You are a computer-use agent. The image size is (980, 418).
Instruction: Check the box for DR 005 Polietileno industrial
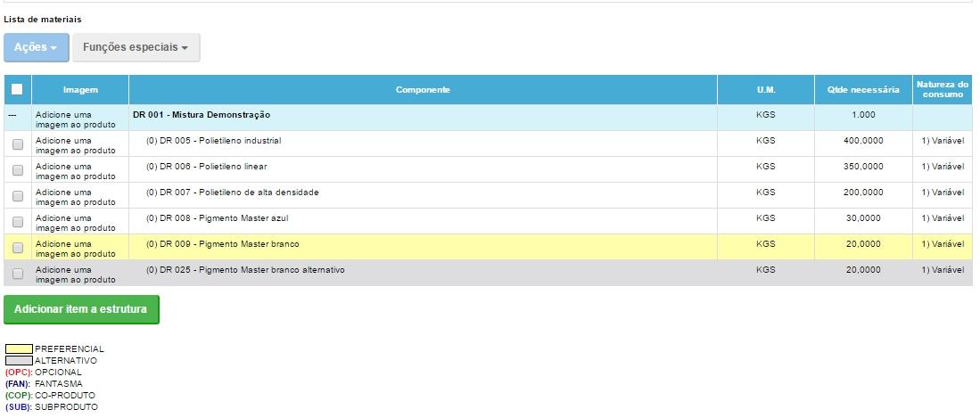click(x=18, y=144)
